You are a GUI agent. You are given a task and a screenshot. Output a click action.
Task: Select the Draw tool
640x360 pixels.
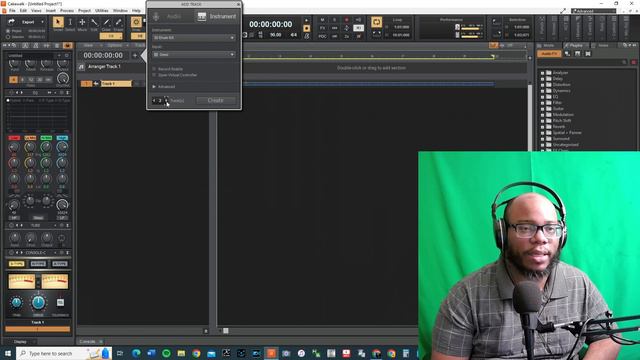pos(107,22)
